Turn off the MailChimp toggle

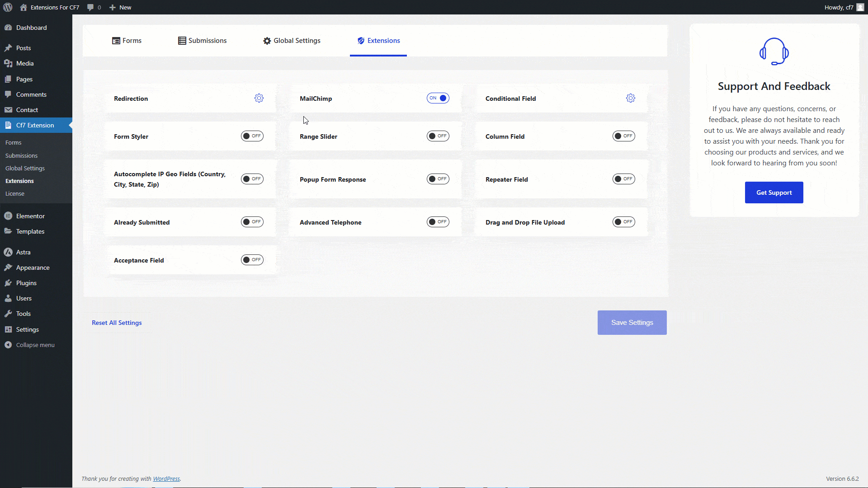(x=438, y=98)
